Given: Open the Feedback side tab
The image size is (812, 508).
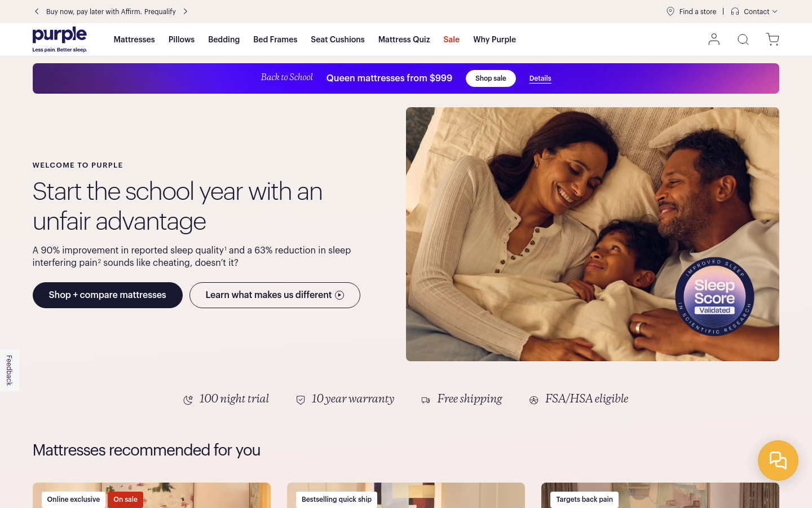Looking at the screenshot, I should click(x=9, y=370).
